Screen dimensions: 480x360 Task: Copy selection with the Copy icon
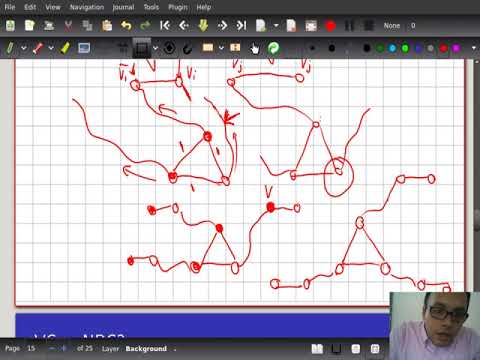(87, 26)
